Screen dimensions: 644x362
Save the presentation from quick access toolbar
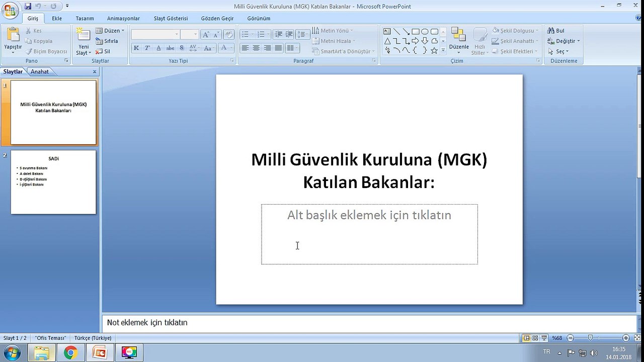[28, 7]
